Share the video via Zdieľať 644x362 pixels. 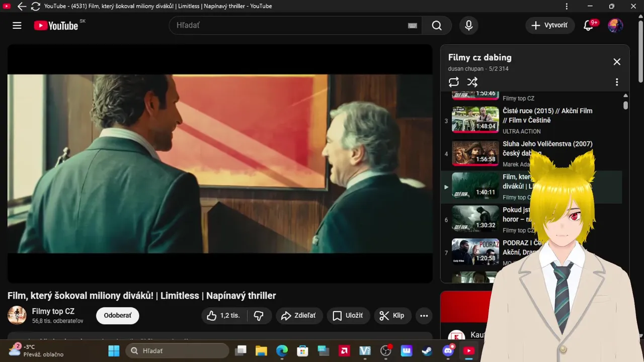point(299,316)
